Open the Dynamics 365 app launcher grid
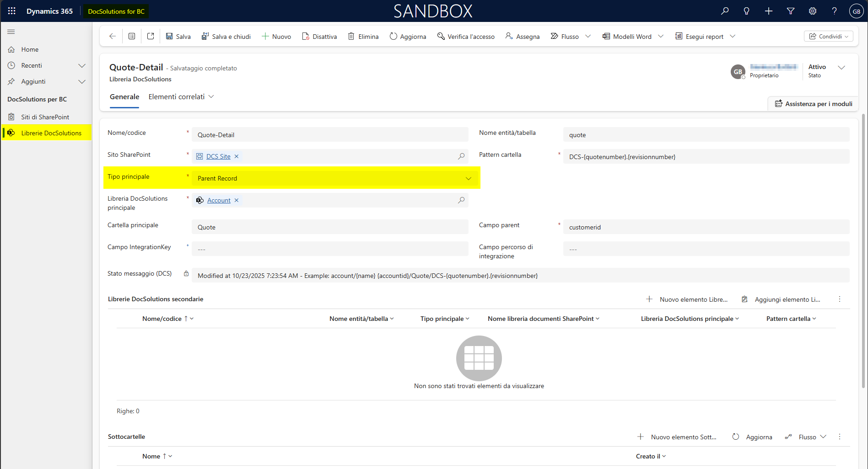The image size is (868, 469). coord(12,11)
